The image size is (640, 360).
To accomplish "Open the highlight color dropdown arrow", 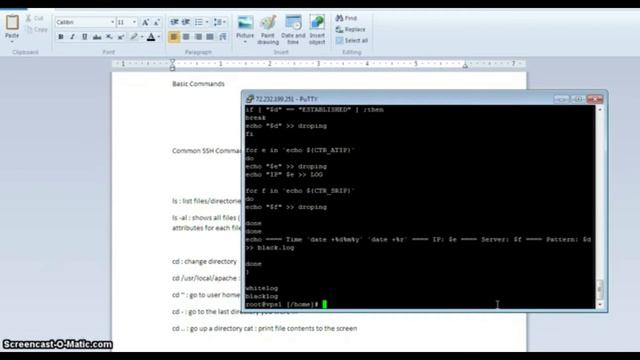I will click(x=142, y=37).
